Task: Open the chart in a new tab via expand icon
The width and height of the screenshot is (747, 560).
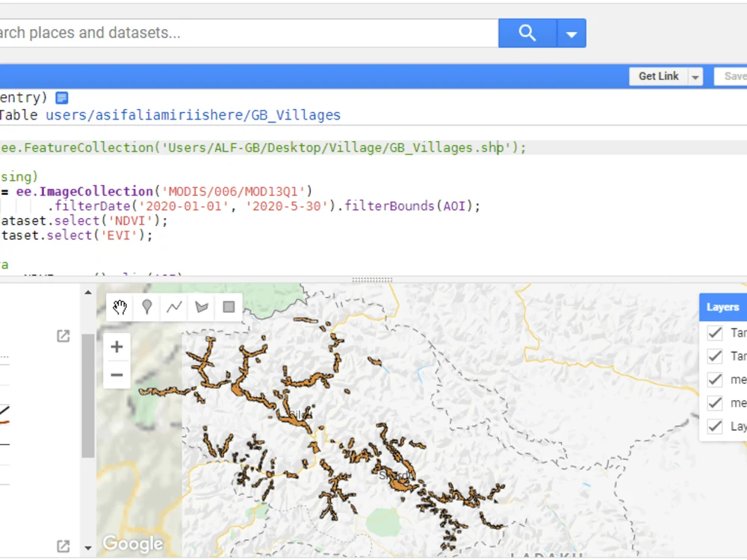Action: pos(63,335)
